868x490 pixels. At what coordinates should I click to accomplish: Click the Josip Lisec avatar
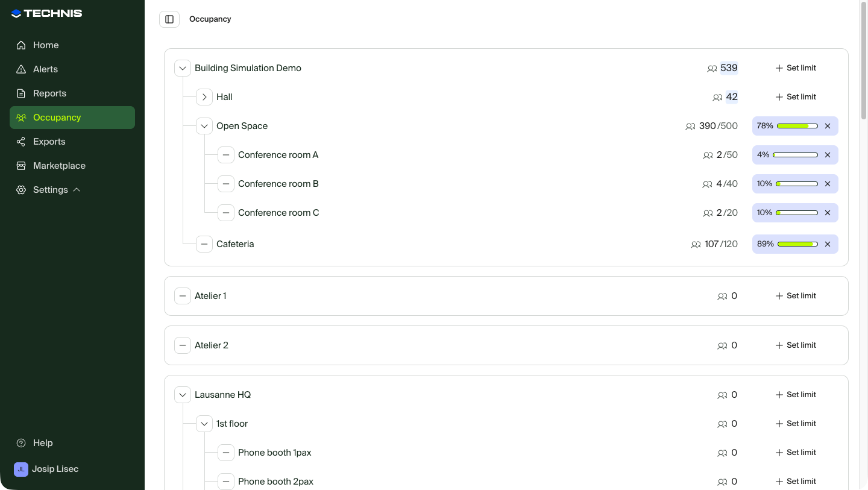[x=21, y=469]
